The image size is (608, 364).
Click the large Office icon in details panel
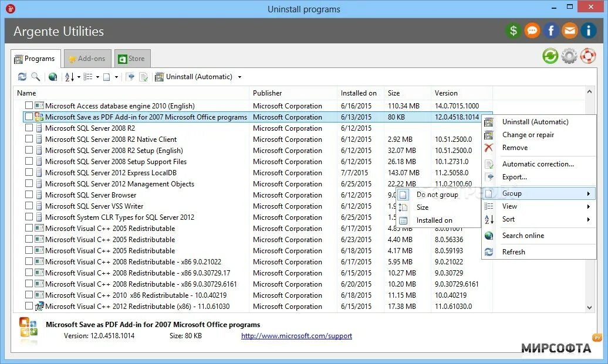click(28, 328)
